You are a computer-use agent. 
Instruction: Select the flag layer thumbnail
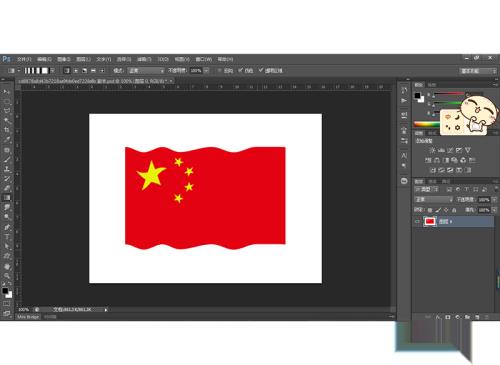point(430,221)
